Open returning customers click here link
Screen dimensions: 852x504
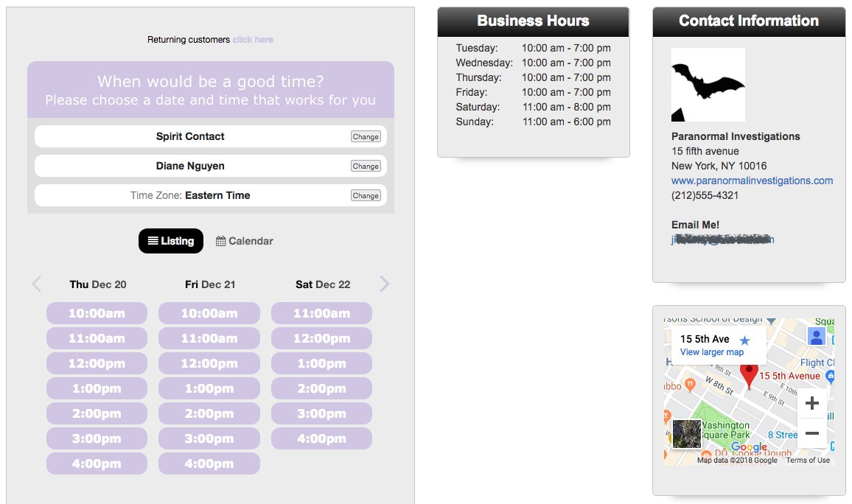[253, 40]
